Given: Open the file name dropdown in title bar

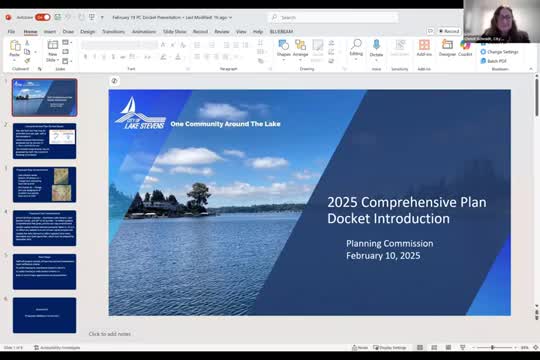Looking at the screenshot, I should click(230, 17).
